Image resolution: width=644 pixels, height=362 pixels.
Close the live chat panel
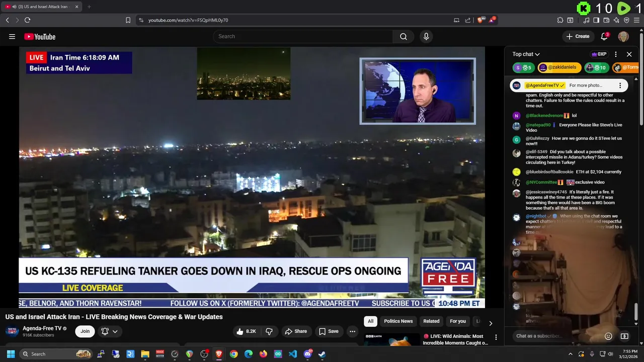tap(629, 54)
